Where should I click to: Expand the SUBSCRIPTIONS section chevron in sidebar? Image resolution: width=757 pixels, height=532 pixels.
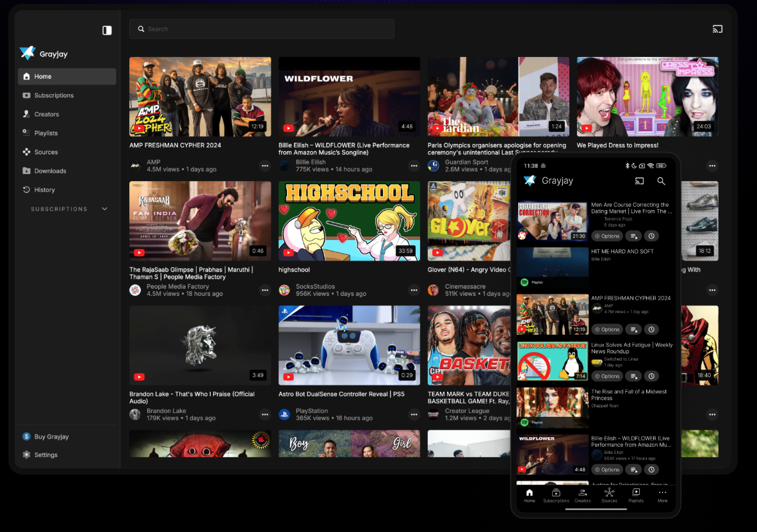(105, 209)
